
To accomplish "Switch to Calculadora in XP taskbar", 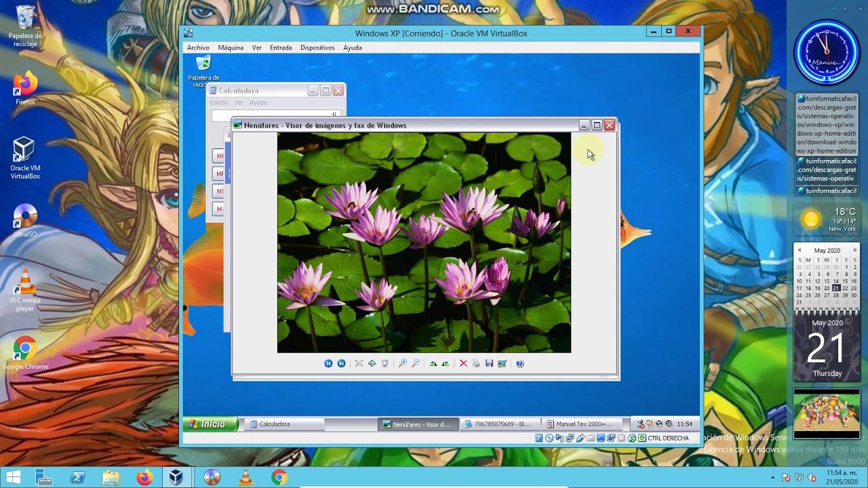I will point(283,424).
